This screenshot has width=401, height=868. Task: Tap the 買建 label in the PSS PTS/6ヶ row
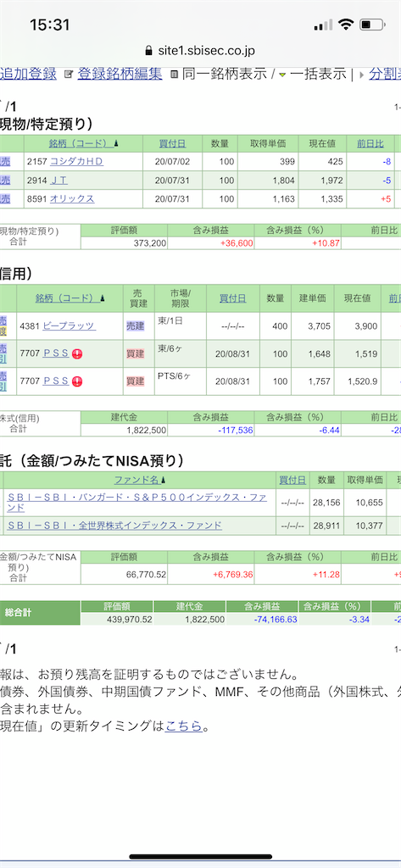click(x=135, y=381)
